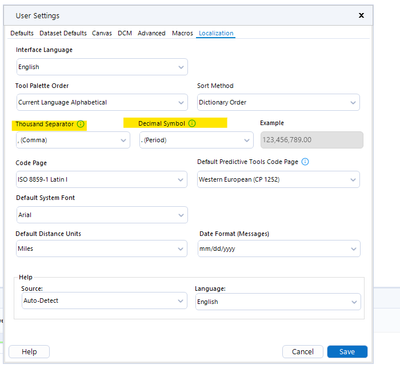The image size is (400, 369).
Task: Click the Decimal Symbol info icon
Action: 192,123
